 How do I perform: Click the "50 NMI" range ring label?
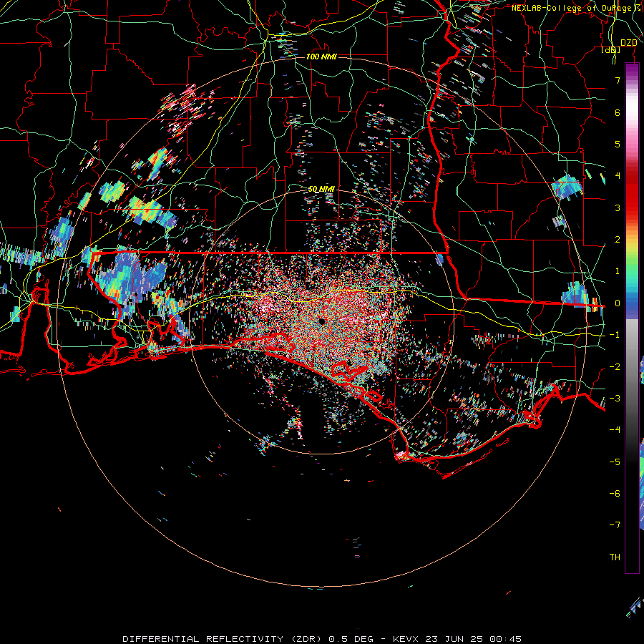[321, 189]
